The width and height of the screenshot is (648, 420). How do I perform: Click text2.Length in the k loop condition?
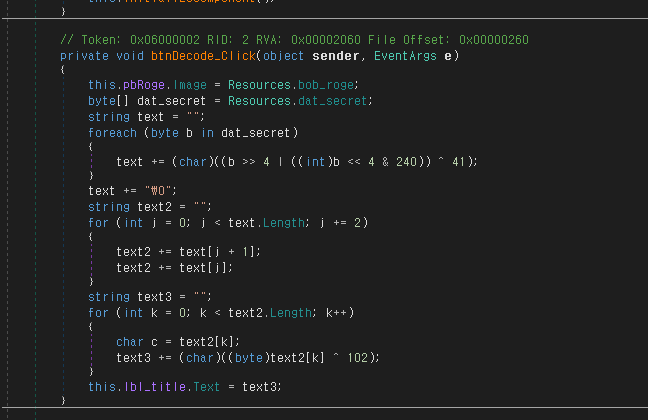(270, 313)
